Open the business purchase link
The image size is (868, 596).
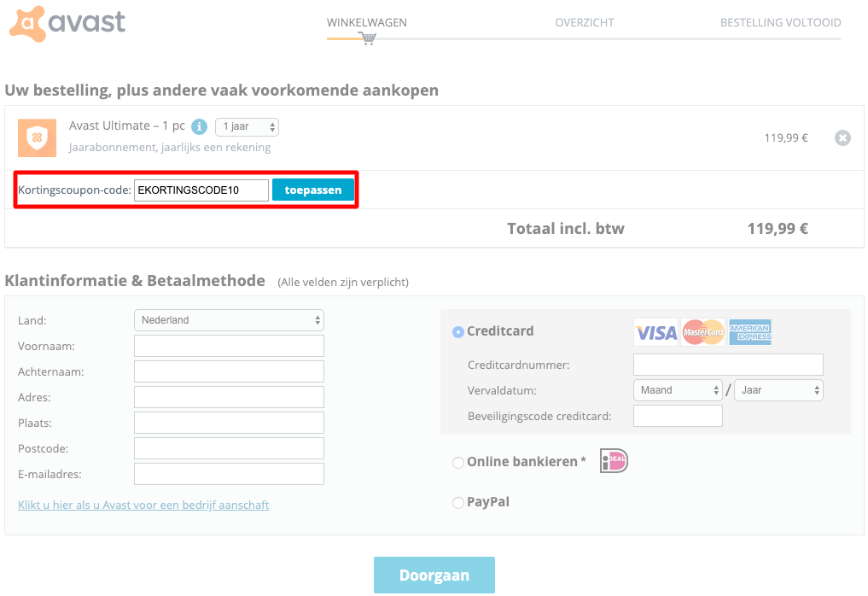point(143,505)
